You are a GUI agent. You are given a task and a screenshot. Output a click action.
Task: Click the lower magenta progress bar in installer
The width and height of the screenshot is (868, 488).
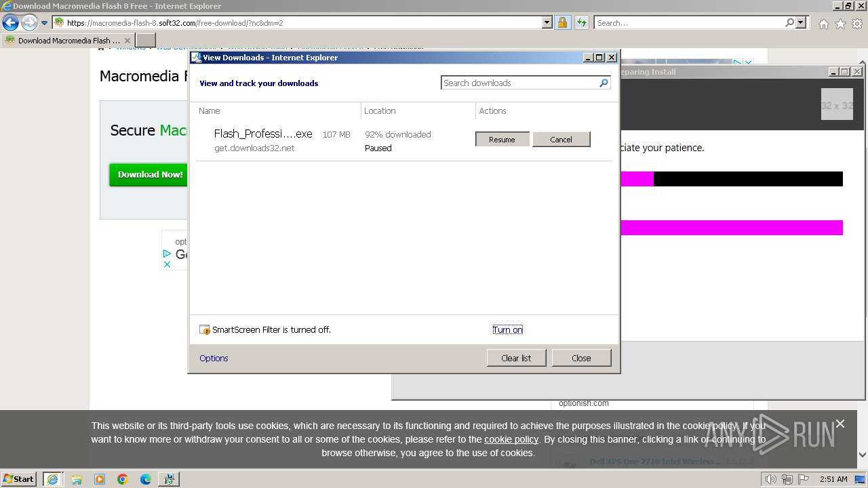point(732,228)
